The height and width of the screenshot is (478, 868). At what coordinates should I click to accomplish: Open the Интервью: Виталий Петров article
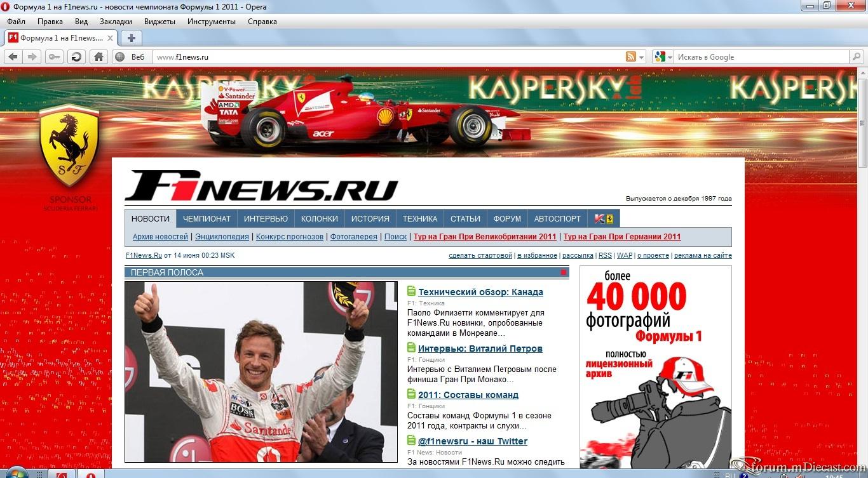480,349
